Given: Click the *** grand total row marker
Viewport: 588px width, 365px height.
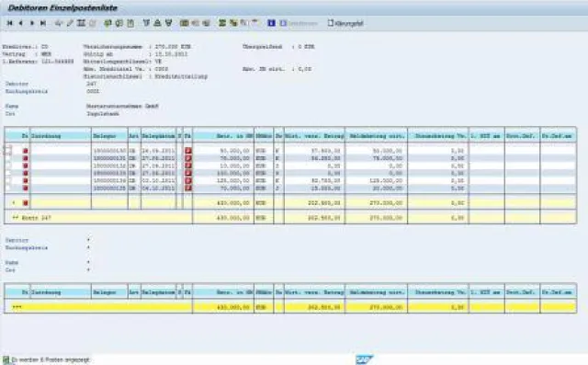Looking at the screenshot, I should click(17, 307).
